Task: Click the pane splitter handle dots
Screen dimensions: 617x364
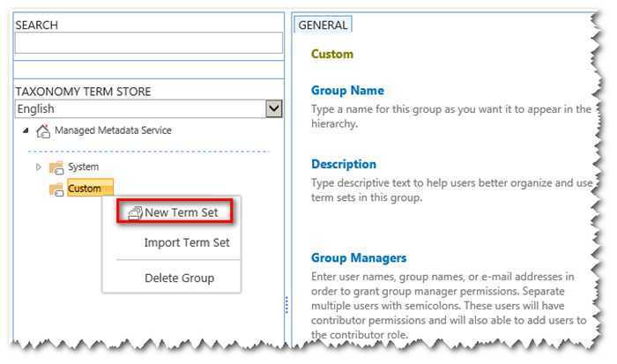Action: 286,305
